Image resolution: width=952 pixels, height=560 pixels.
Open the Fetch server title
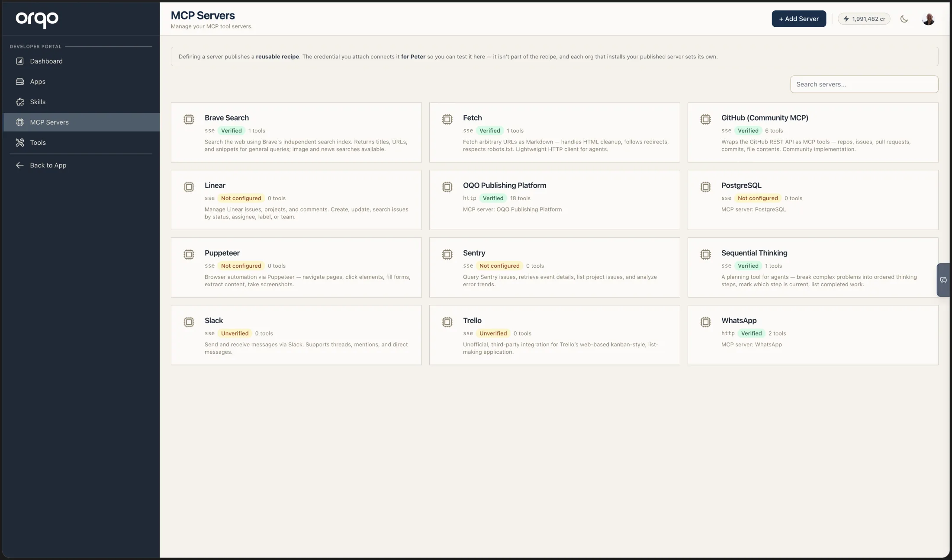coord(472,118)
